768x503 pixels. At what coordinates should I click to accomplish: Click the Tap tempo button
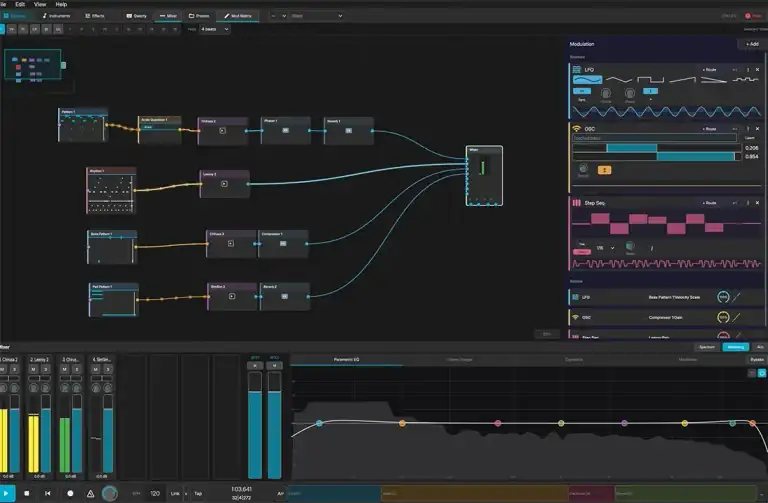(x=198, y=493)
